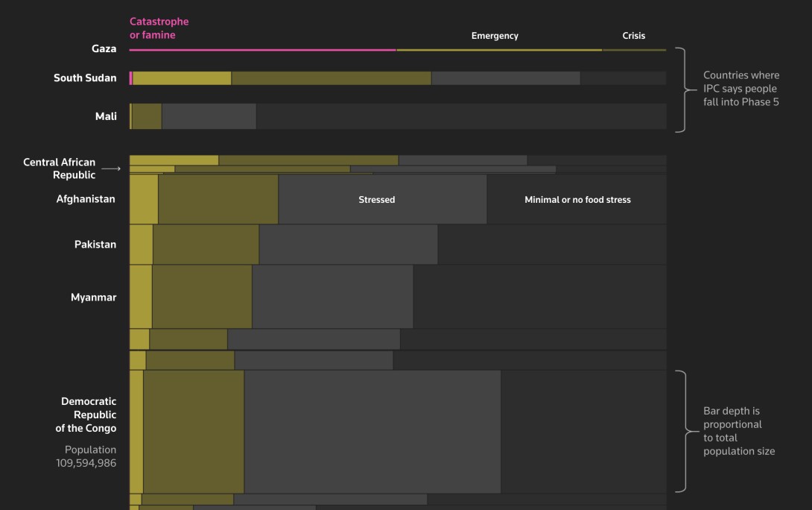The image size is (812, 510).
Task: Click the Pakistan country label
Action: (x=95, y=245)
